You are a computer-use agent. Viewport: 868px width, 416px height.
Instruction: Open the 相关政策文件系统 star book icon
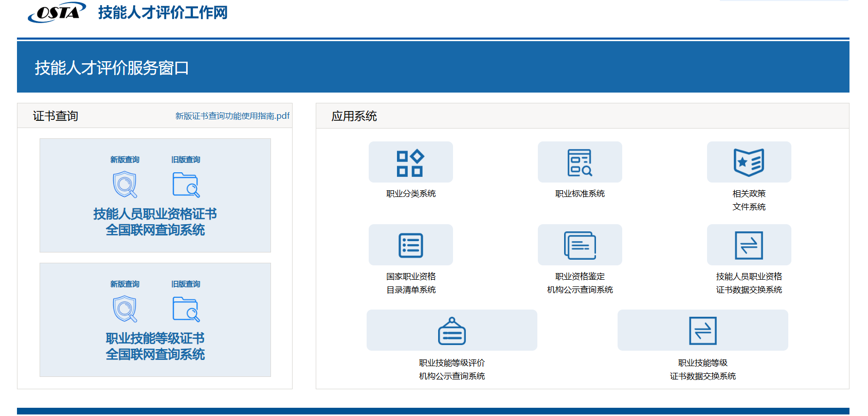tap(749, 162)
